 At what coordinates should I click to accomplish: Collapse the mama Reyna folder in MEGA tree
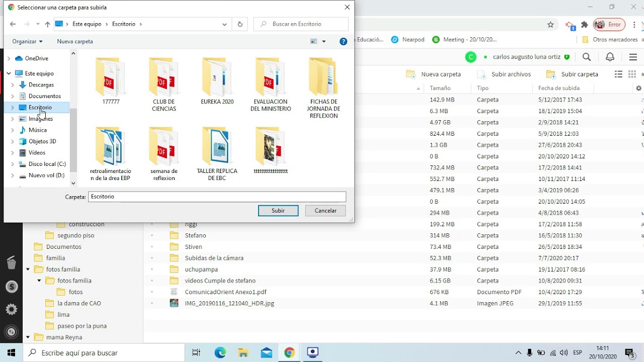(28, 337)
